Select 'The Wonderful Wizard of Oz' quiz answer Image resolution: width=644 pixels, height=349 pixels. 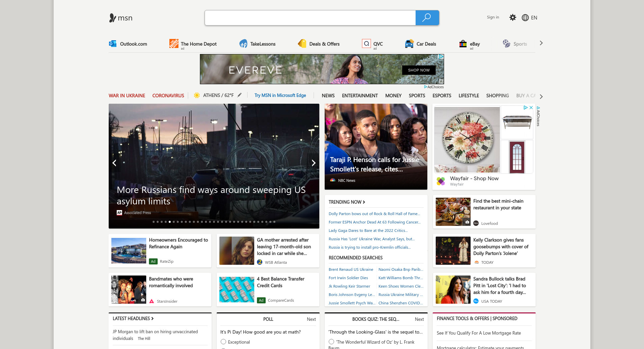click(x=331, y=342)
